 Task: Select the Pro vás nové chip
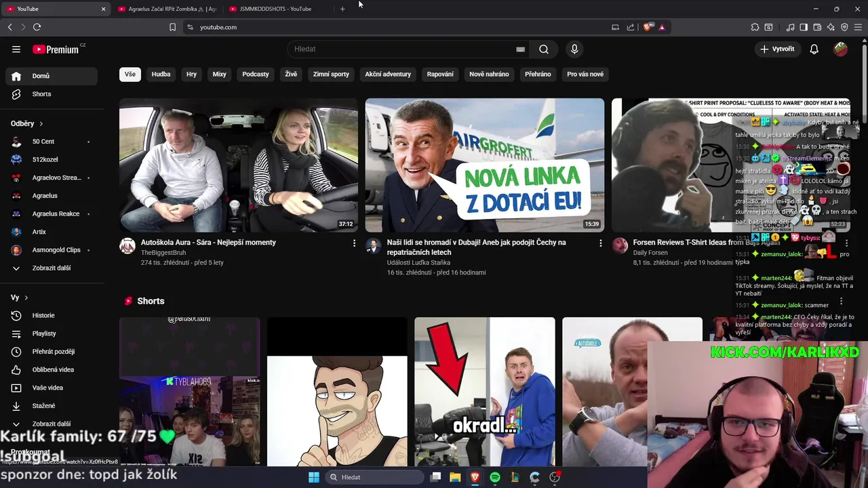tap(585, 74)
